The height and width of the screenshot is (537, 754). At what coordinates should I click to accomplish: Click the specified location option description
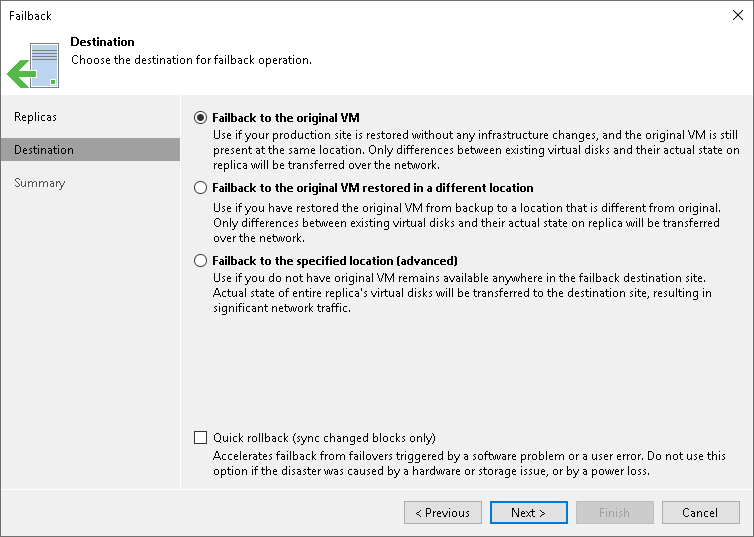pyautogui.click(x=462, y=292)
